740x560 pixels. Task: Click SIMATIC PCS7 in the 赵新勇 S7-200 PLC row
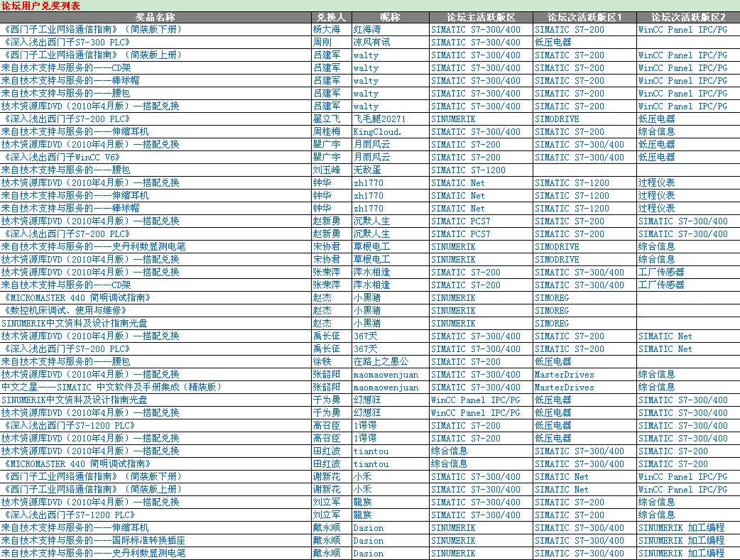461,234
